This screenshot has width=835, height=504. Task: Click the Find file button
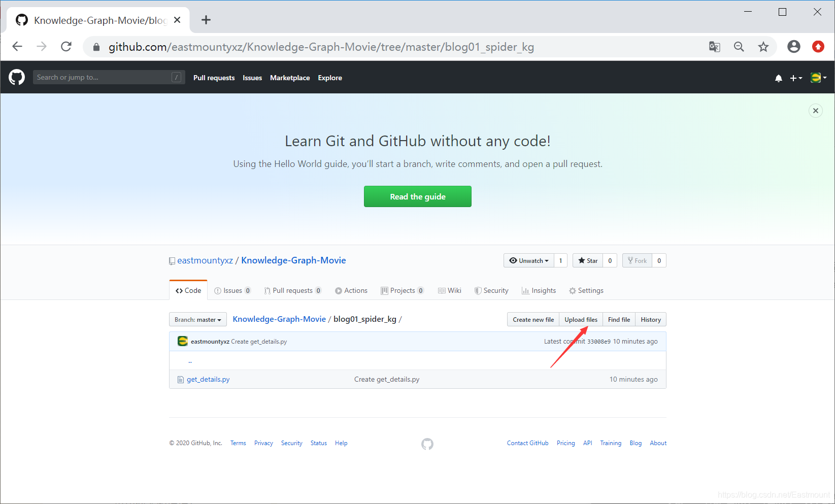pyautogui.click(x=619, y=319)
